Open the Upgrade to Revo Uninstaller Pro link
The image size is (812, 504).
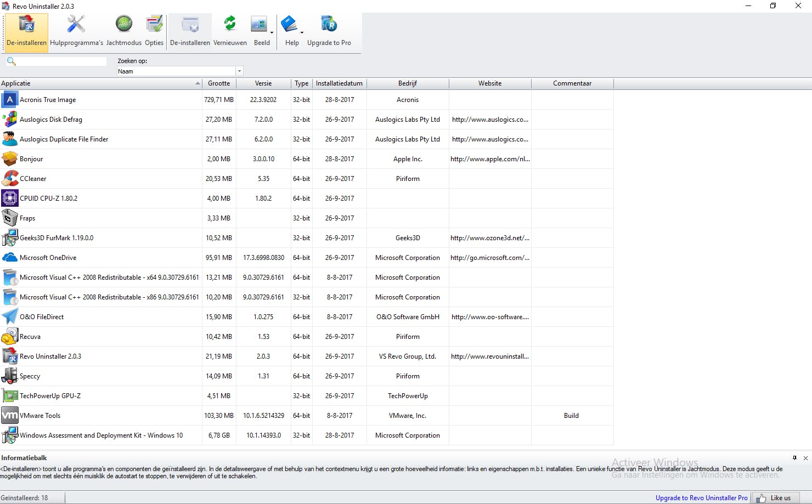[x=701, y=498]
